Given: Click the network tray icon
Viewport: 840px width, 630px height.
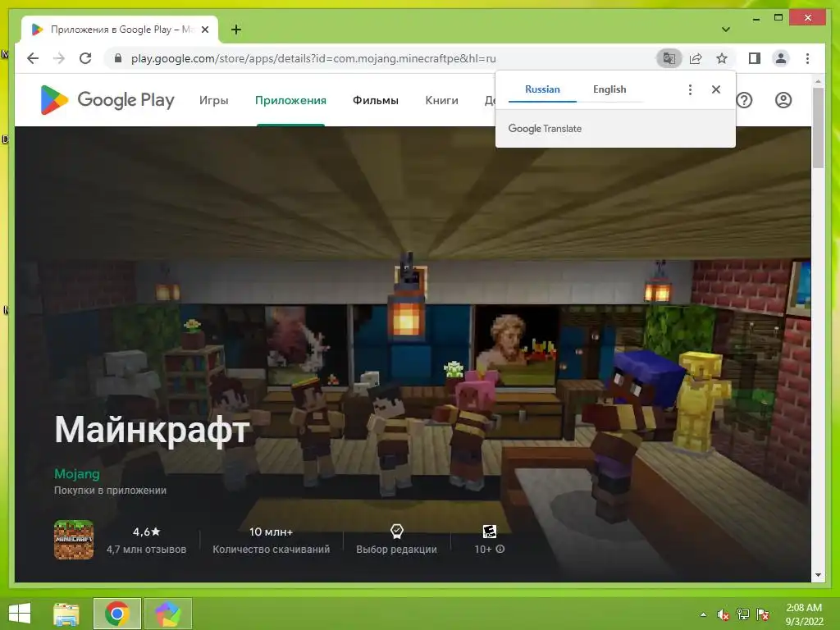Looking at the screenshot, I should pos(742,614).
